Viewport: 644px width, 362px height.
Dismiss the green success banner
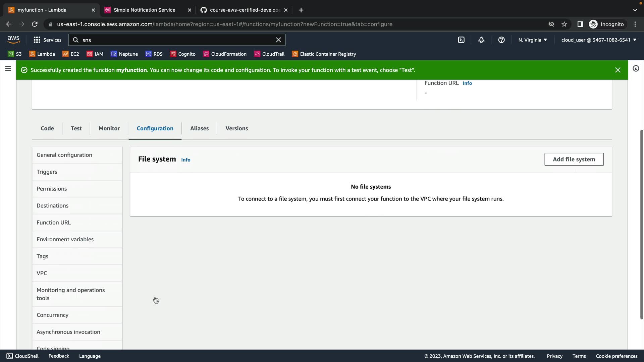(618, 70)
